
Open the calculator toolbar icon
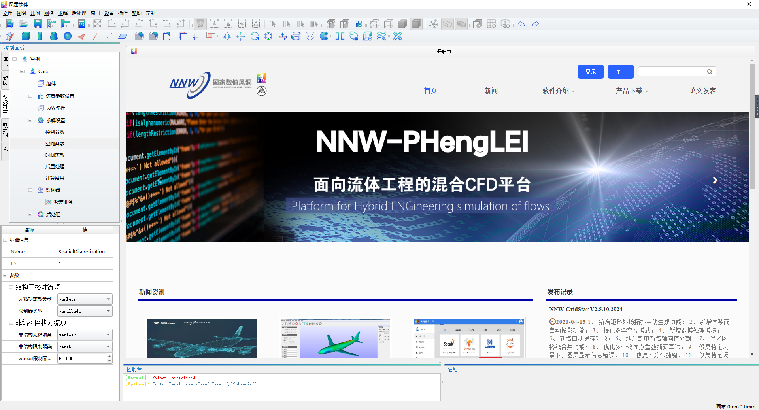pyautogui.click(x=81, y=23)
